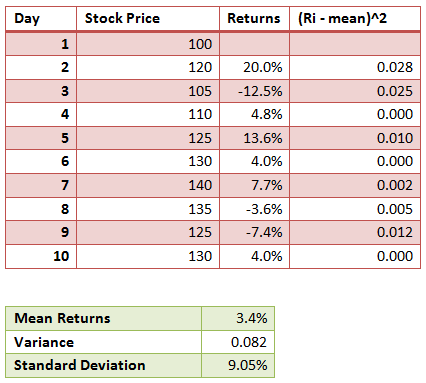
Task: Select the Stock Price header cell
Action: point(148,18)
